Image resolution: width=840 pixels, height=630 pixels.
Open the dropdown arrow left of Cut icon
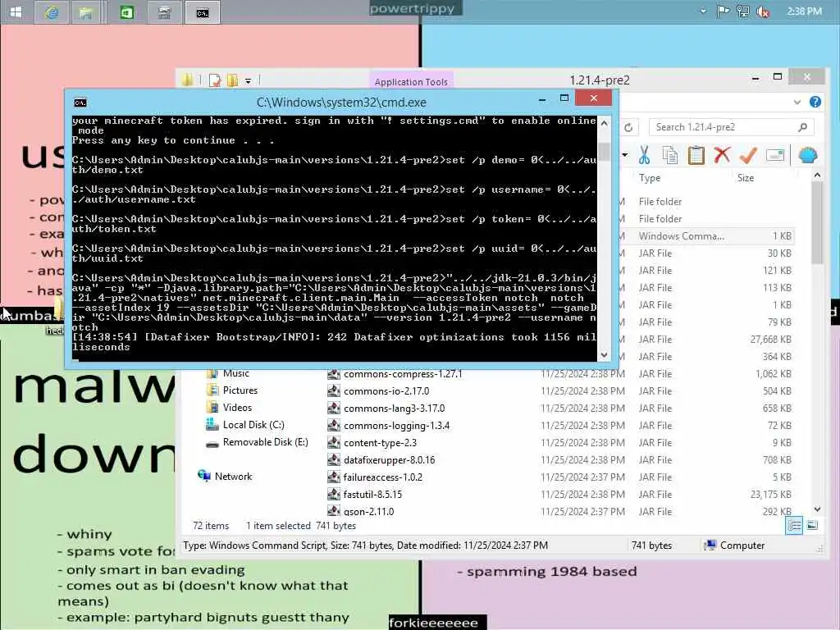point(624,155)
